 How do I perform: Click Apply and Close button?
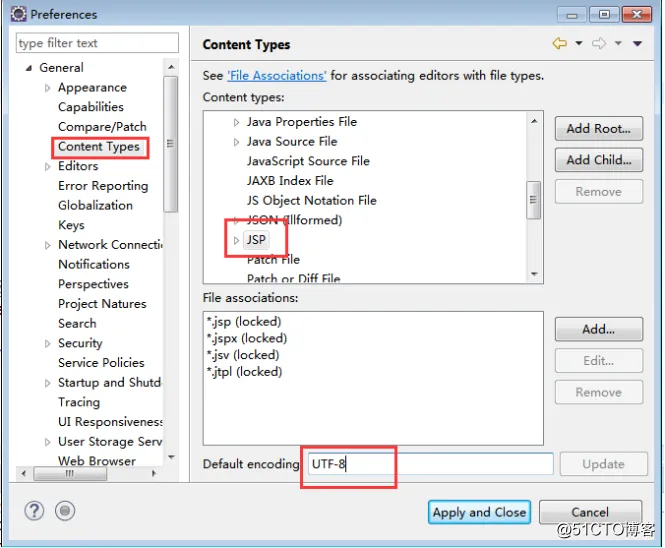(479, 512)
